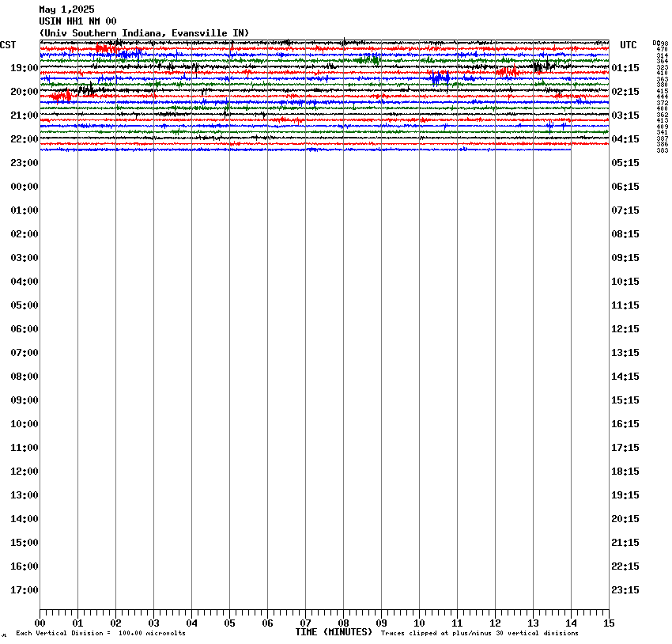The width and height of the screenshot is (672, 644).
Task: Select minute 08 on the time axis
Action: click(x=343, y=623)
